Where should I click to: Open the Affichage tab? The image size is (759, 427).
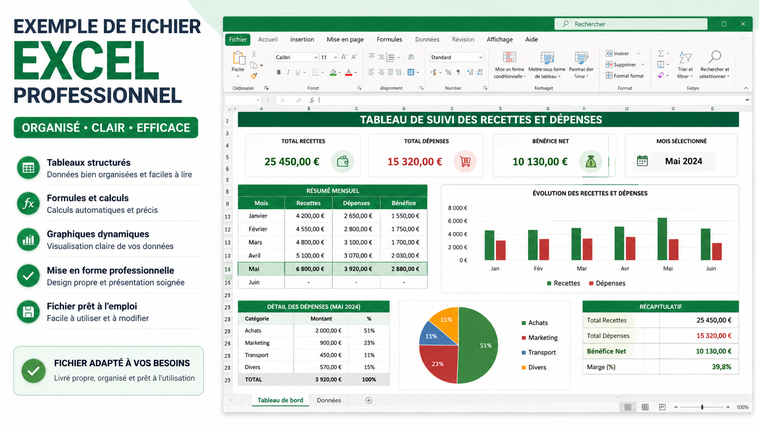click(500, 40)
